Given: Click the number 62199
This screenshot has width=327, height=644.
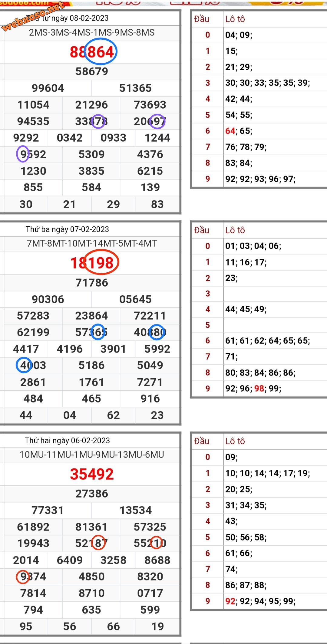Looking at the screenshot, I should pyautogui.click(x=33, y=332).
